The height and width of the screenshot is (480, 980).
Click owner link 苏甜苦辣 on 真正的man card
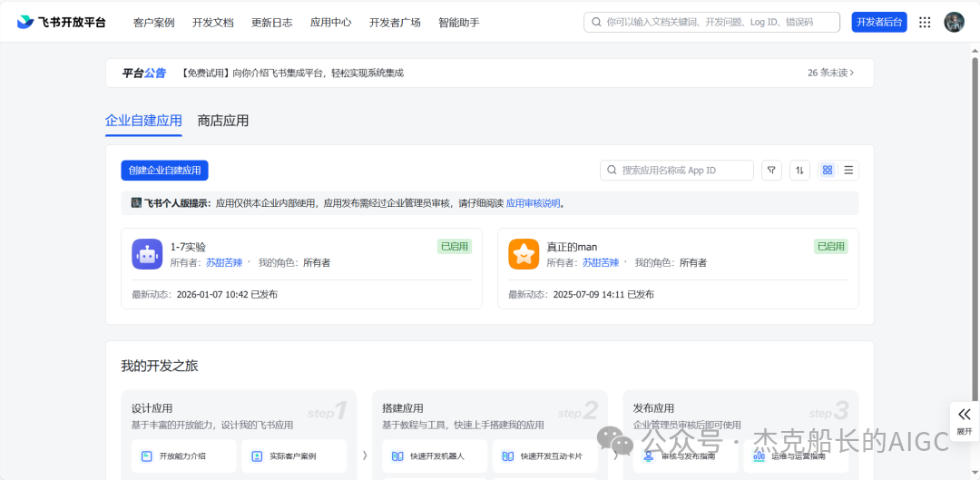[601, 262]
